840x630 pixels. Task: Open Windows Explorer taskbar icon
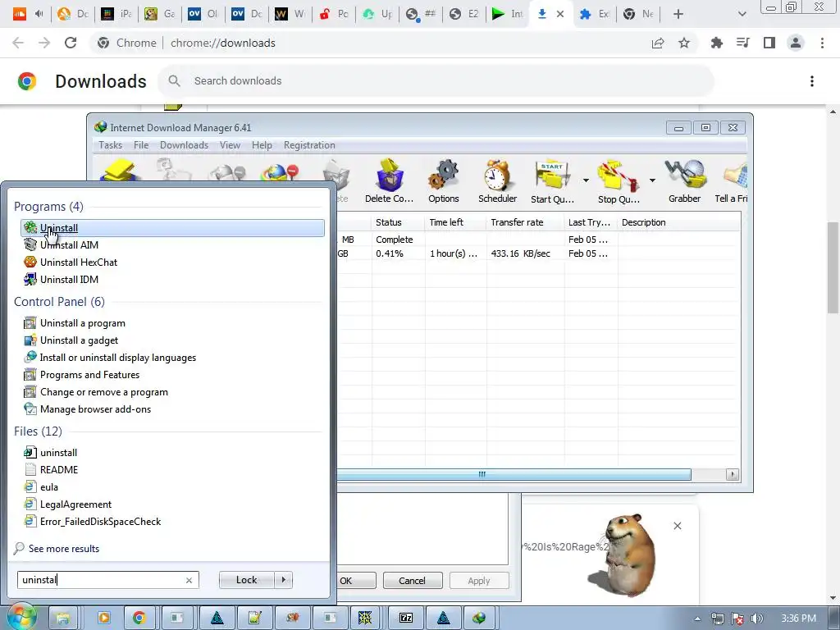coord(62,619)
